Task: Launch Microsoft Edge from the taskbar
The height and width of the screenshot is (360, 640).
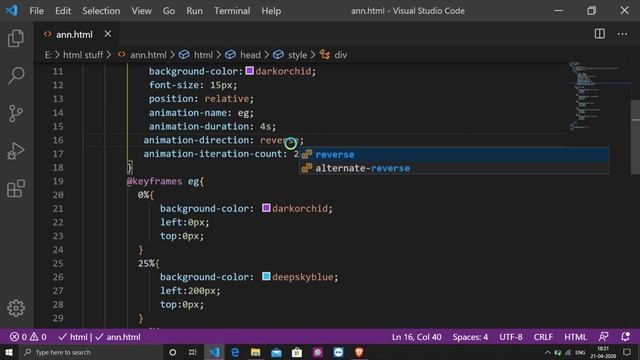Action: point(235,352)
